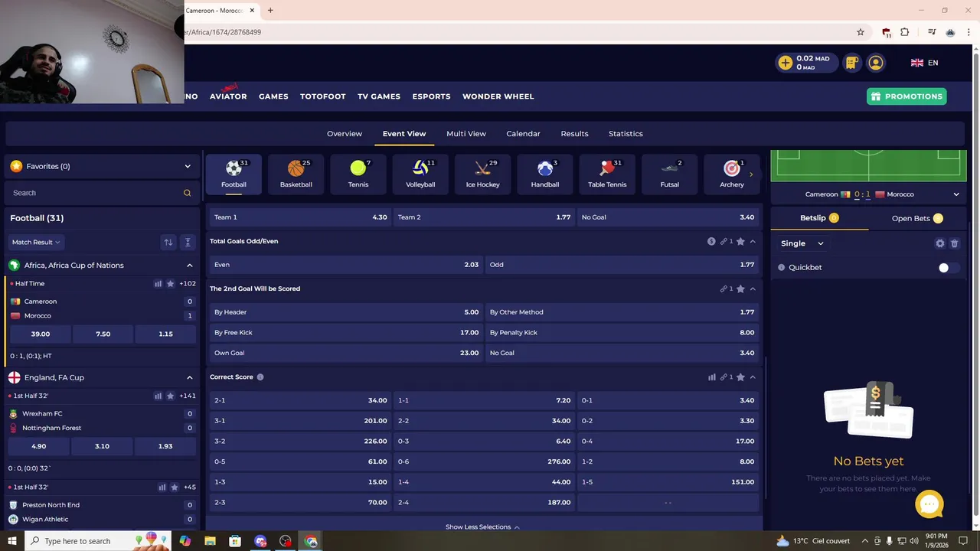The width and height of the screenshot is (980, 551).
Task: Expand the Cameroon Morocco scoreboard chevron
Action: (x=956, y=194)
